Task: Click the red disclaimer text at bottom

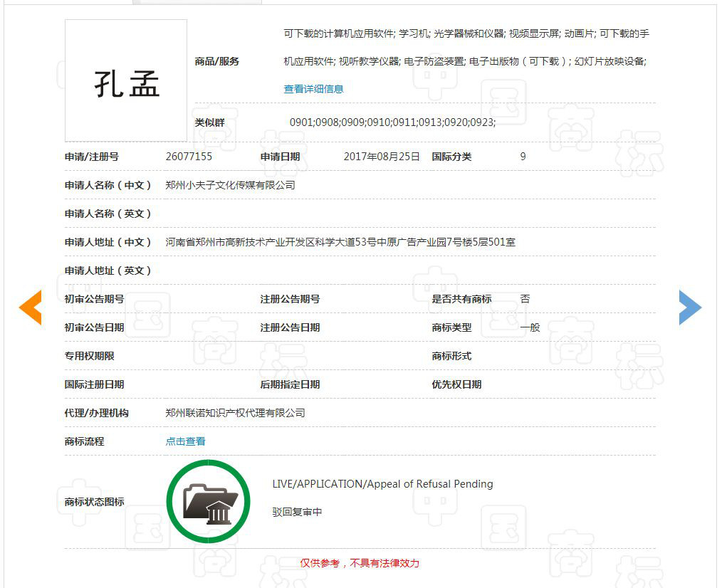Action: click(360, 562)
